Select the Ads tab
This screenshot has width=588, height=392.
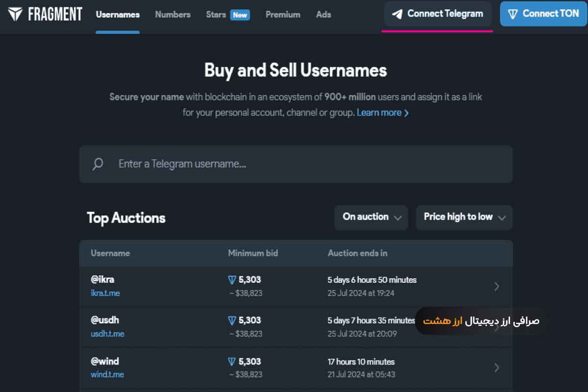tap(323, 15)
